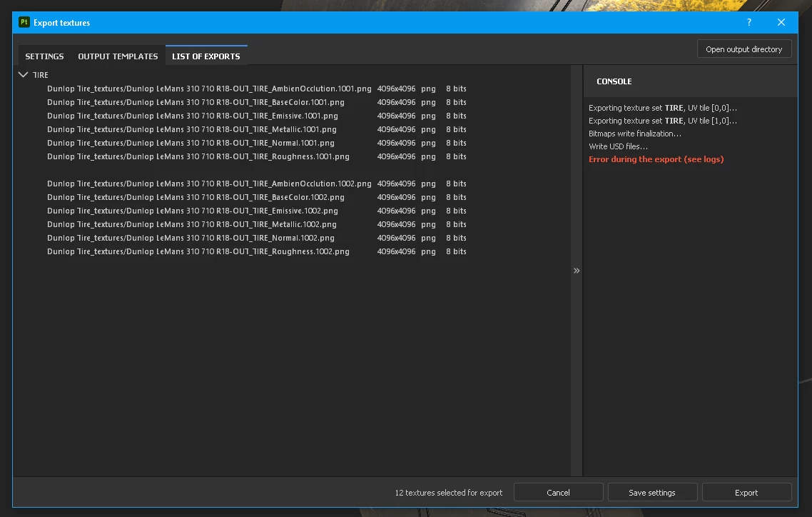The image size is (812, 517).
Task: Select the AmbienOcclution.1001.png export row
Action: [257, 89]
